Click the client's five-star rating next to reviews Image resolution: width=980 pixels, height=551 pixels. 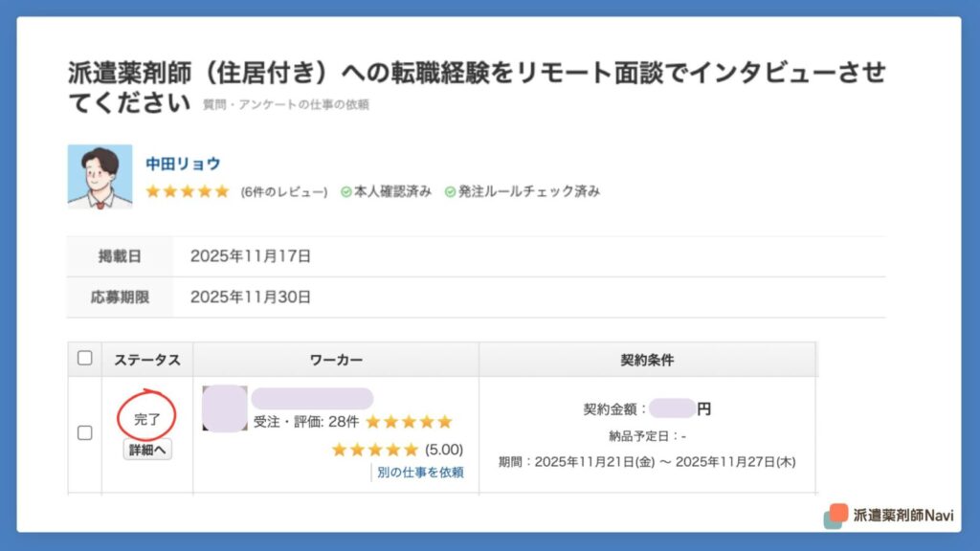[x=188, y=191]
